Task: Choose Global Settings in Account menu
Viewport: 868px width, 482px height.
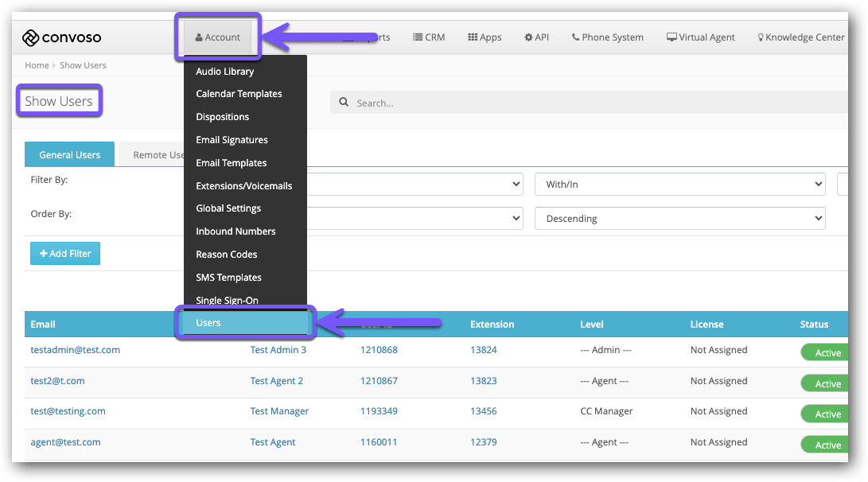Action: [x=228, y=208]
